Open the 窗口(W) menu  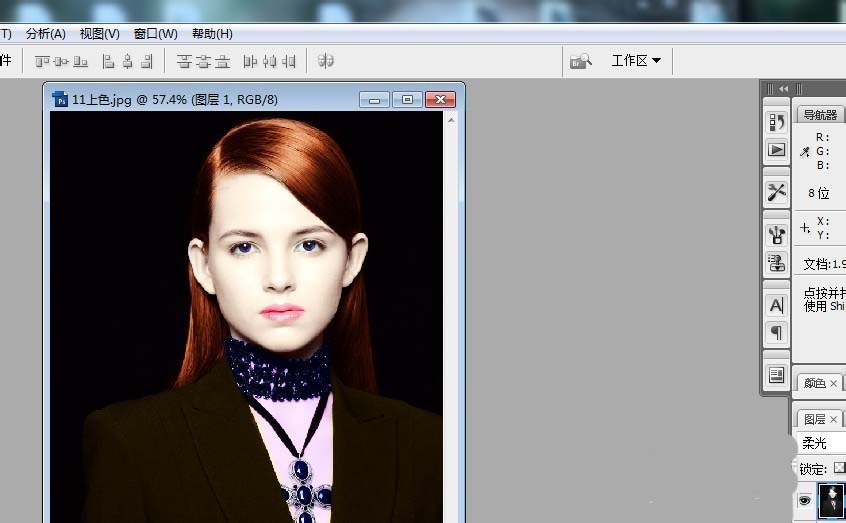pos(155,34)
